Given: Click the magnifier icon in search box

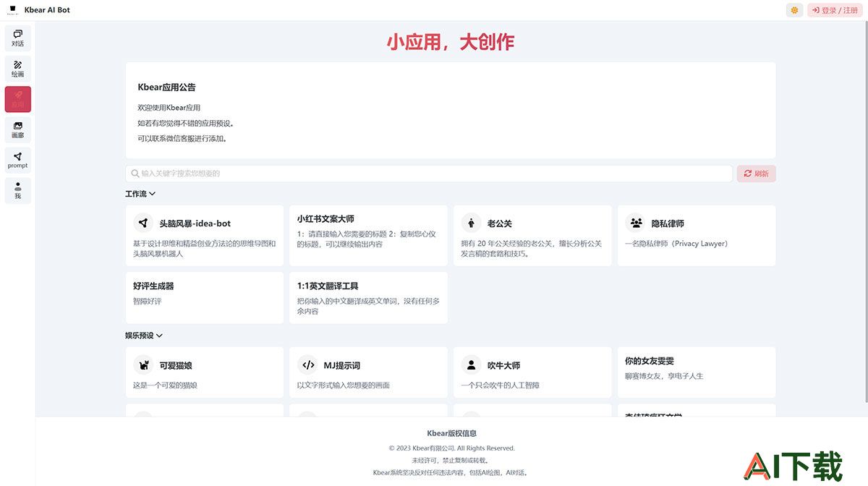Looking at the screenshot, I should (135, 174).
